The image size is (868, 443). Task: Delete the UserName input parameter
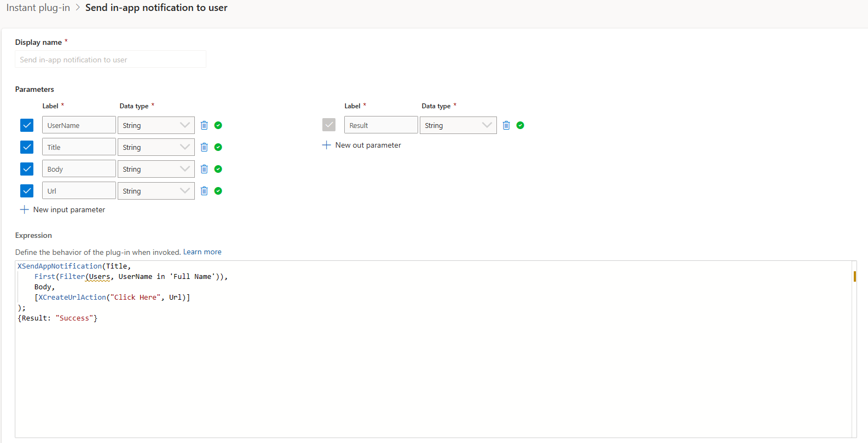coord(204,125)
